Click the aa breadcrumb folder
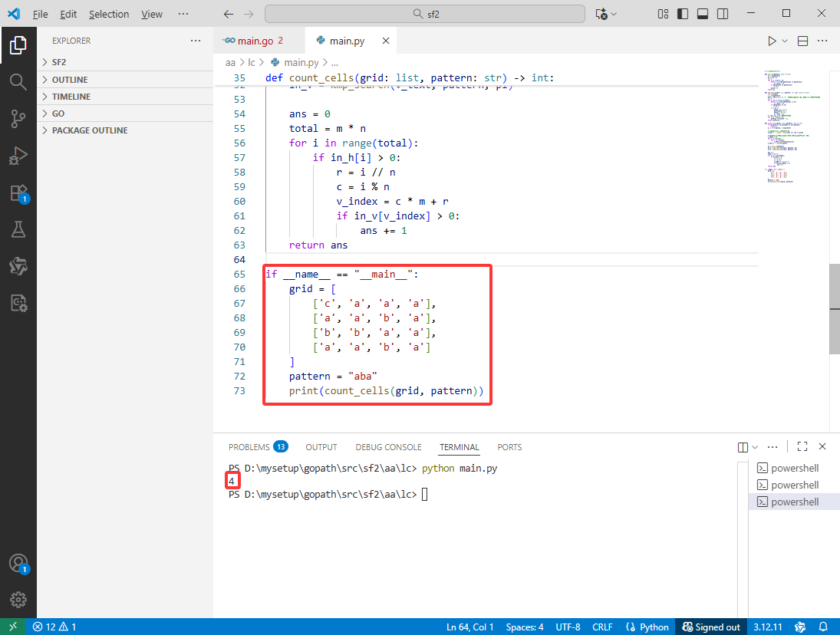This screenshot has width=840, height=635. coord(230,63)
